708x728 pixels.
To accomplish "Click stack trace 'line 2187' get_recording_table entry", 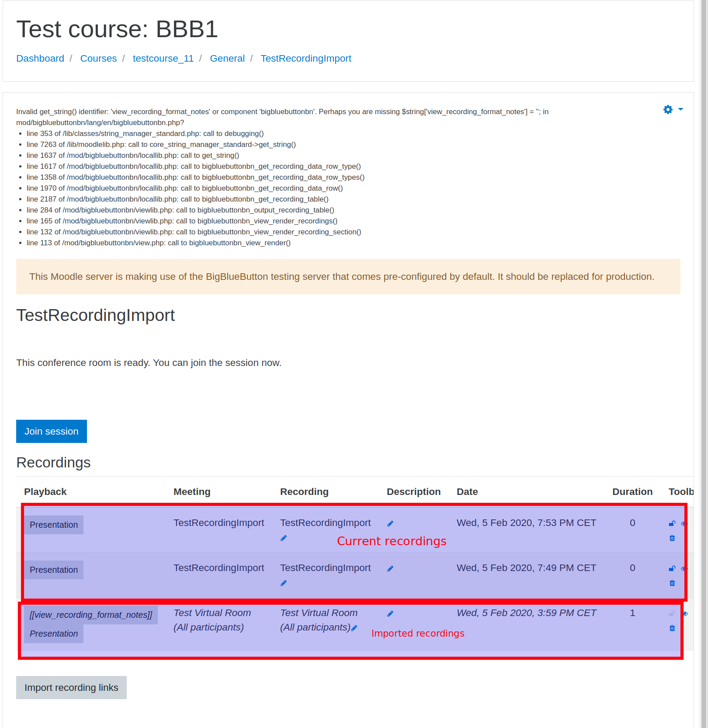I will (177, 199).
